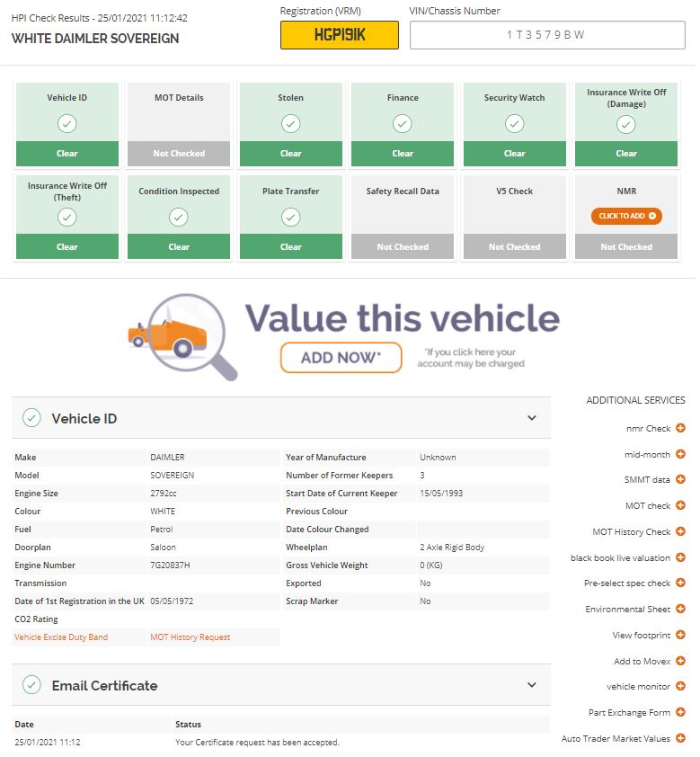700x757 pixels.
Task: Click plus icon beside Add to Movex
Action: point(680,661)
